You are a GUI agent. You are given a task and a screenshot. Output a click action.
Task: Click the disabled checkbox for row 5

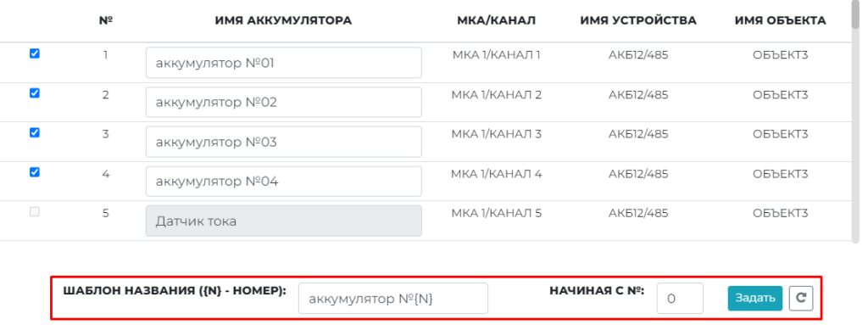tap(34, 212)
